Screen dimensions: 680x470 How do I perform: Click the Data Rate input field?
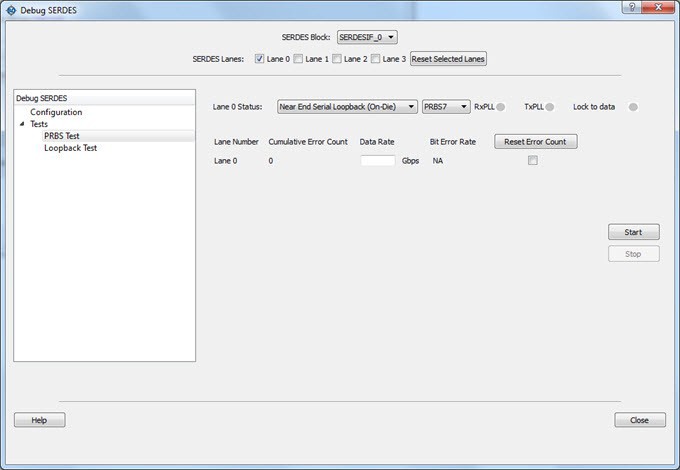(x=377, y=161)
